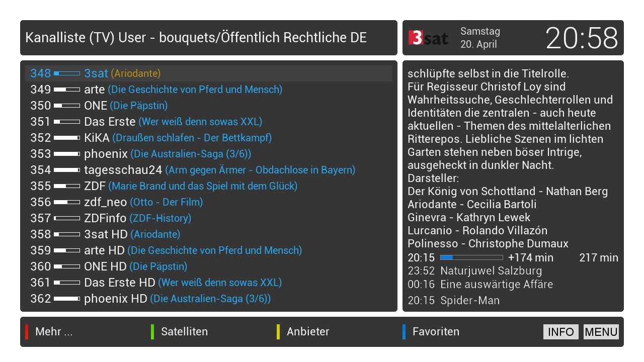Click the progress bar beside channel 349 arte
Screen dimensions: 644x362
point(67,89)
